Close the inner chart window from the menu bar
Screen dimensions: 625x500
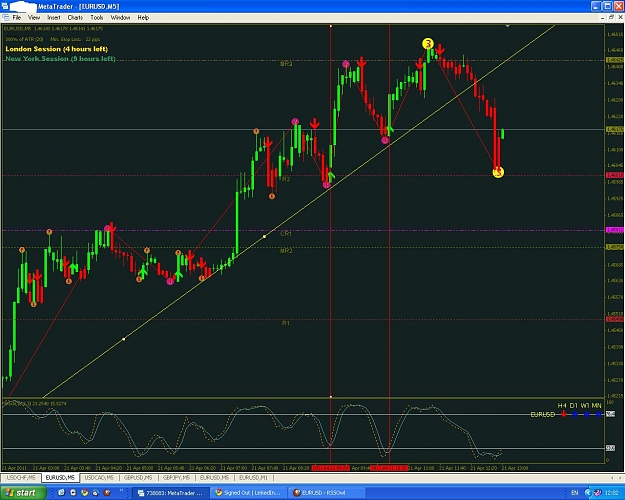[x=620, y=18]
